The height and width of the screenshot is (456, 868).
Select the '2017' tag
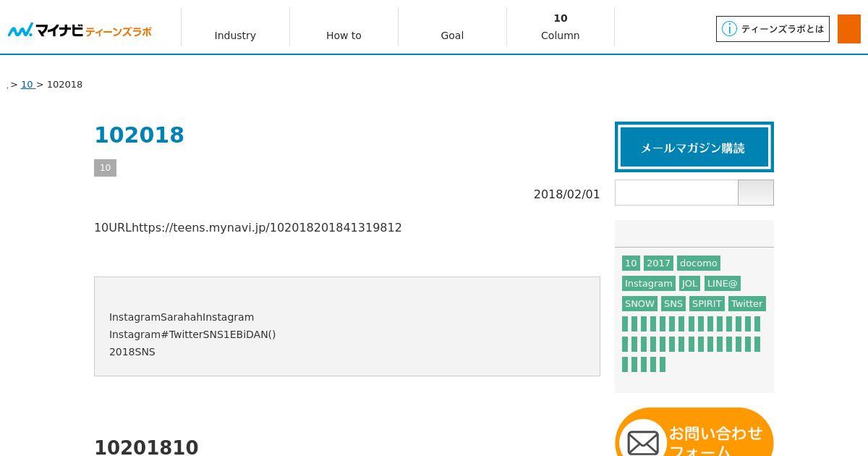click(658, 263)
